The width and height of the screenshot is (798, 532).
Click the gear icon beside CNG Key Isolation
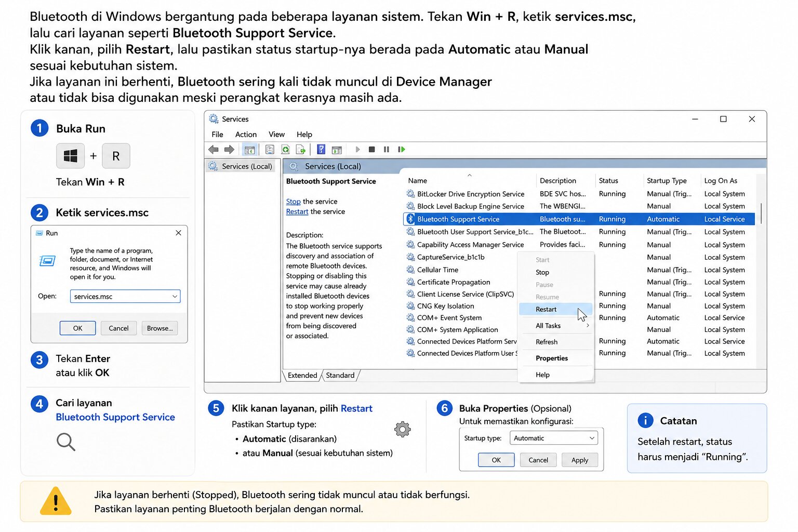point(410,306)
